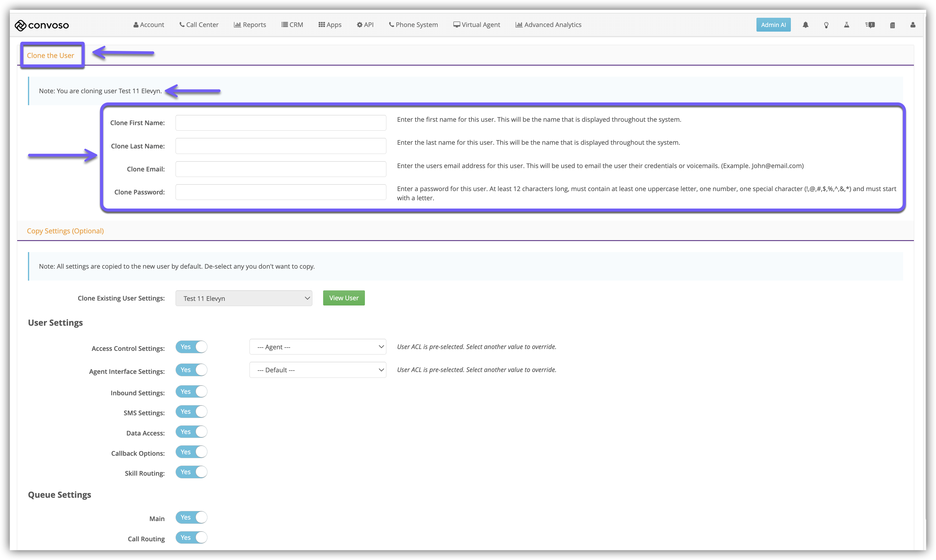Open the API menu

point(365,25)
